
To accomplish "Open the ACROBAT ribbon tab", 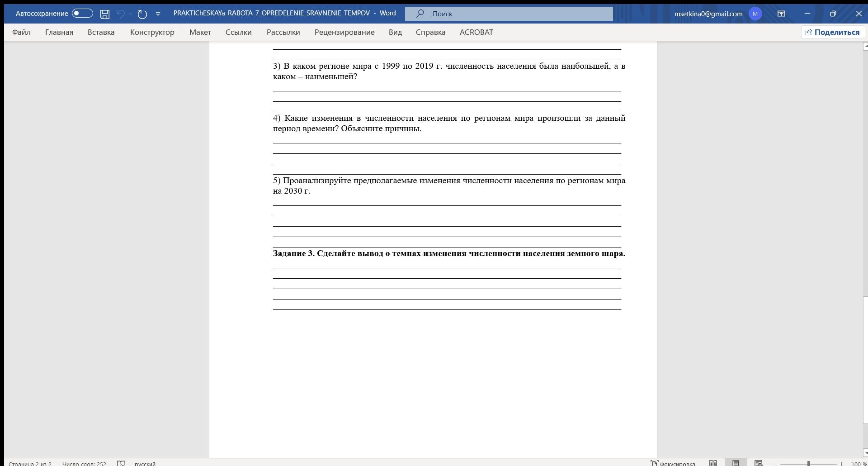I will [x=476, y=32].
